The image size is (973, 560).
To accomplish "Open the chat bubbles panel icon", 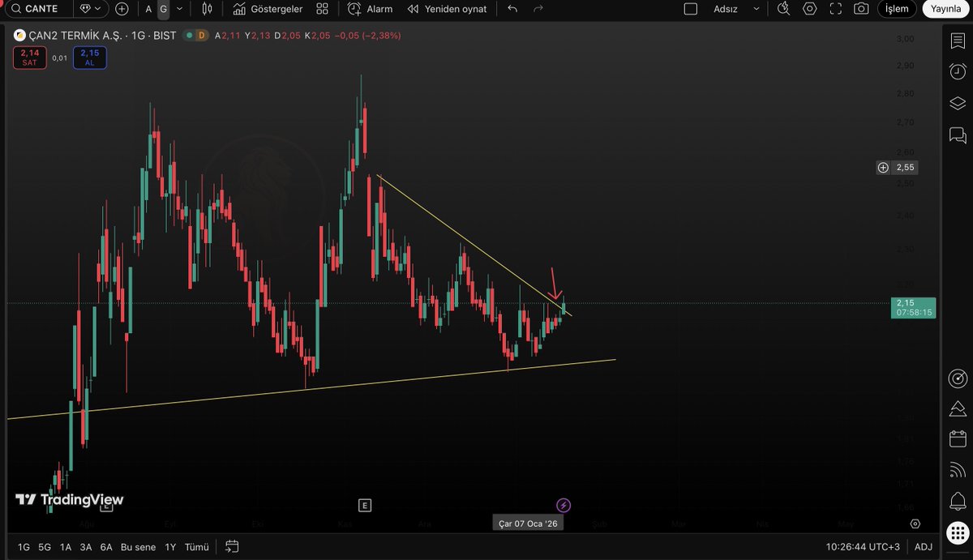I will (x=958, y=135).
